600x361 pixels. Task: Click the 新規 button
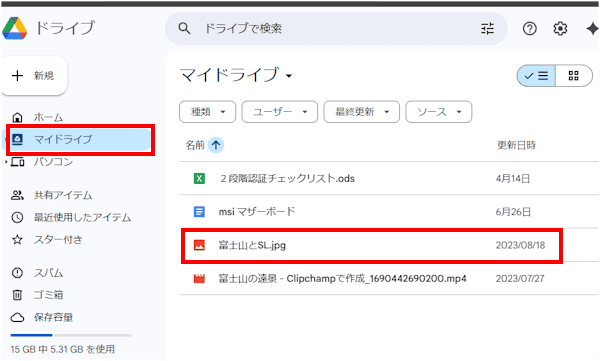[34, 75]
